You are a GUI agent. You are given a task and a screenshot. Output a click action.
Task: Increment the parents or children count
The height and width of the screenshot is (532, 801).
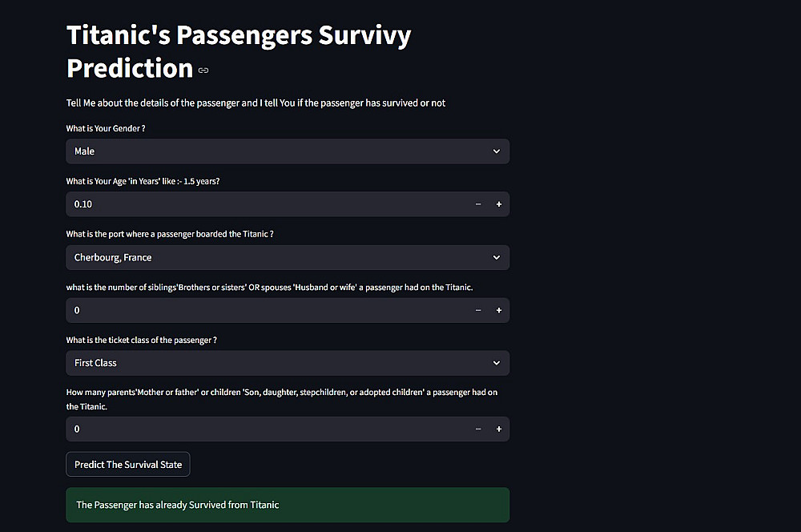pyautogui.click(x=499, y=429)
